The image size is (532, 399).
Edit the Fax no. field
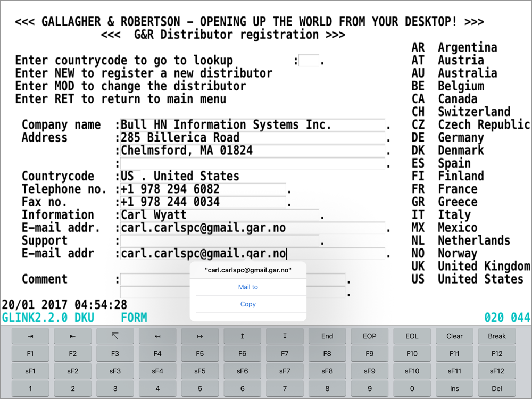[203, 202]
